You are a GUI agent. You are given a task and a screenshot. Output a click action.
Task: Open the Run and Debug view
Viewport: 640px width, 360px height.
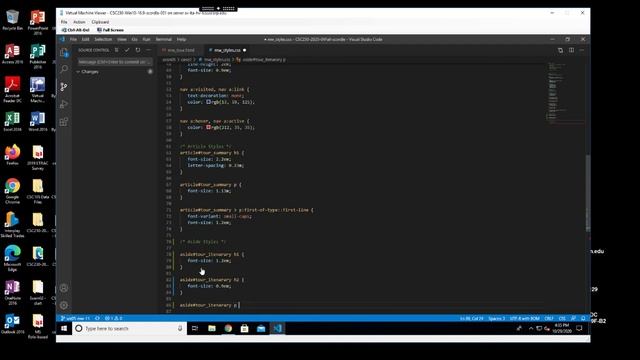[64, 104]
